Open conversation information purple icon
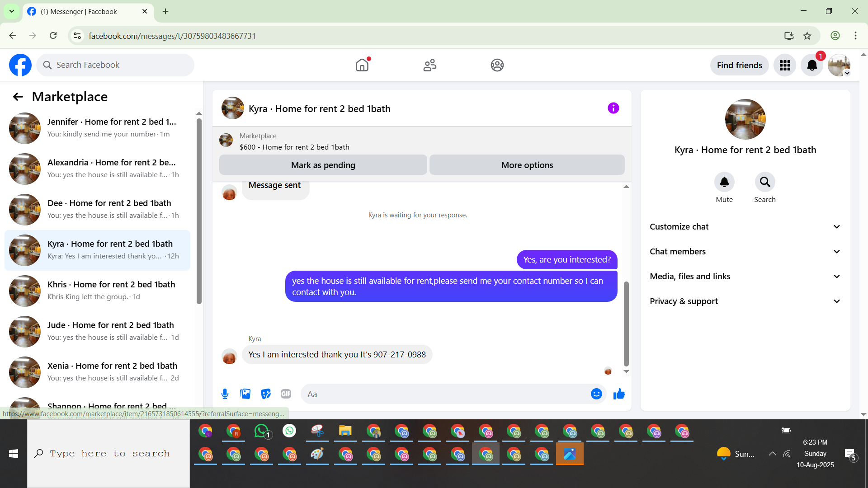 (x=613, y=108)
